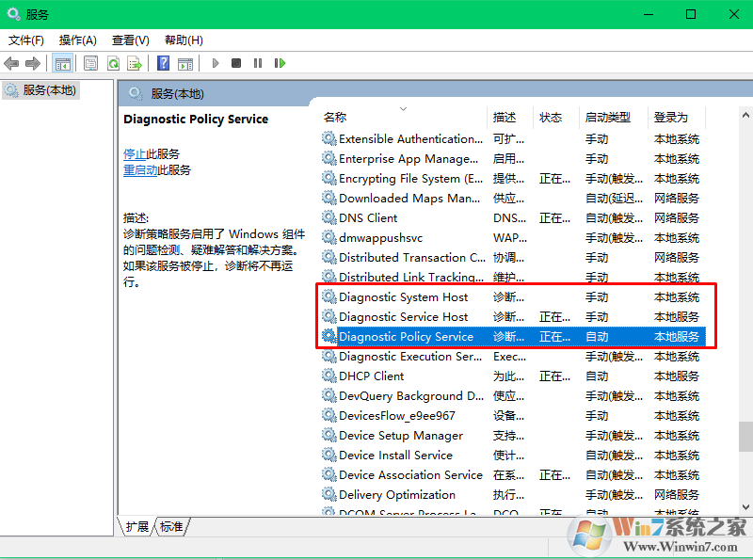The height and width of the screenshot is (560, 753).
Task: Click 自动 startup type of DHCP Client
Action: tap(597, 376)
